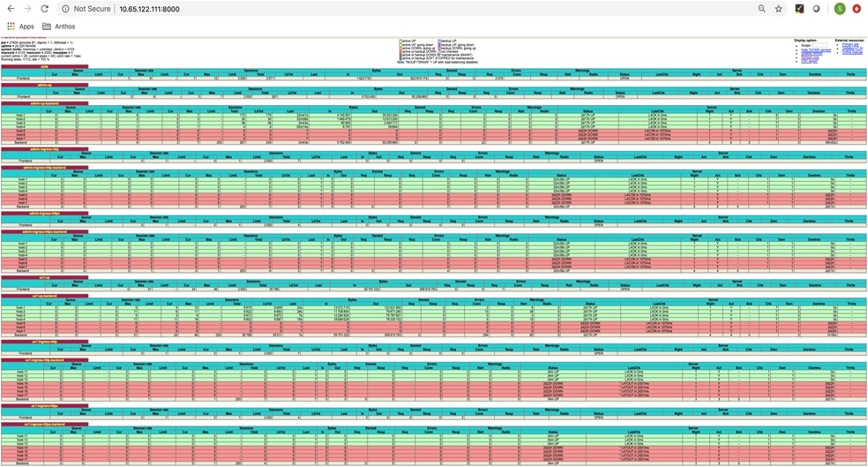The height and width of the screenshot is (467, 868).
Task: Click the Hide DOWN servers link
Action: [x=816, y=49]
